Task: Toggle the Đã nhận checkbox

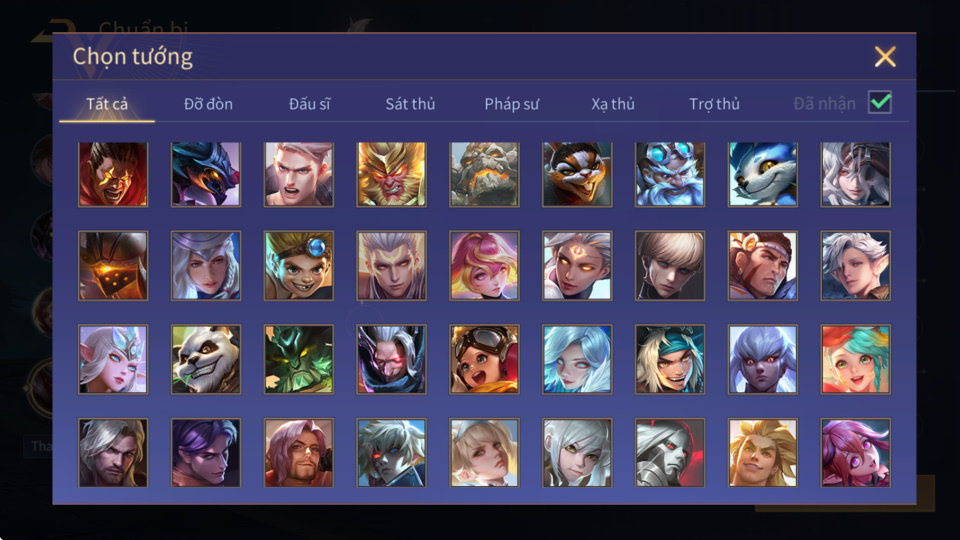Action: pos(880,102)
